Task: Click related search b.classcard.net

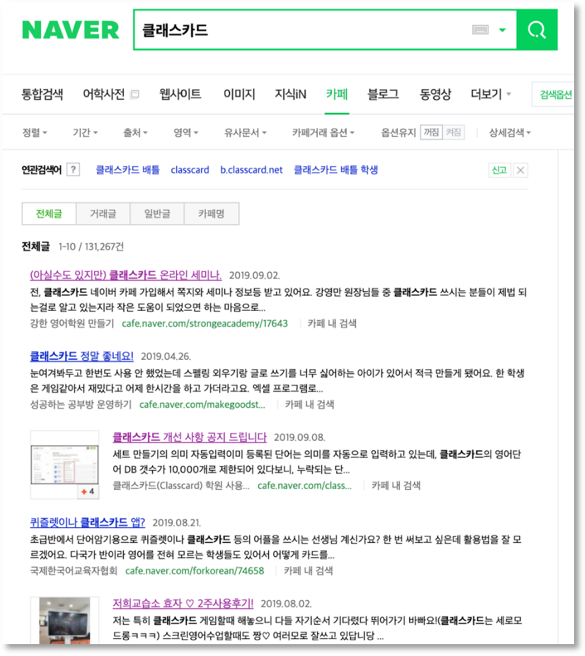Action: [x=251, y=170]
